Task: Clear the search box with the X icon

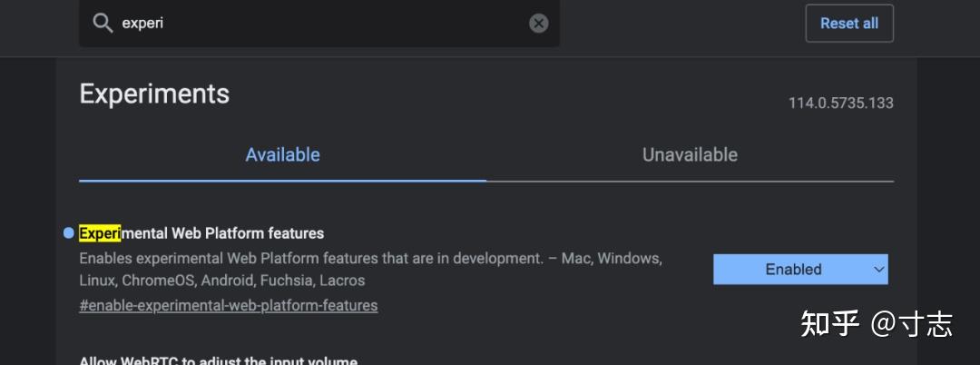Action: (539, 24)
